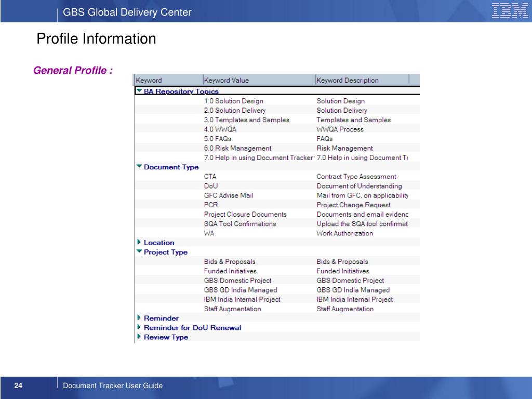Click the GBS Global Delivery Center header
This screenshot has height=399, width=532.
tap(127, 12)
